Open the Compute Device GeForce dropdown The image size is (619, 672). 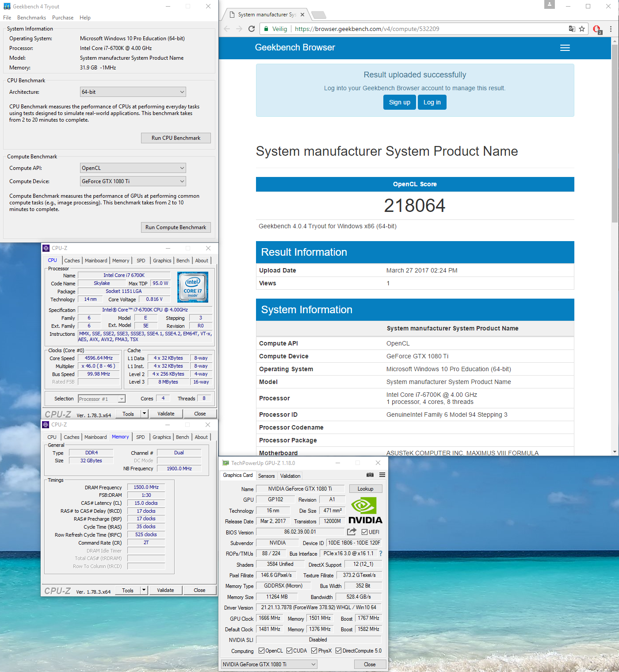(133, 181)
